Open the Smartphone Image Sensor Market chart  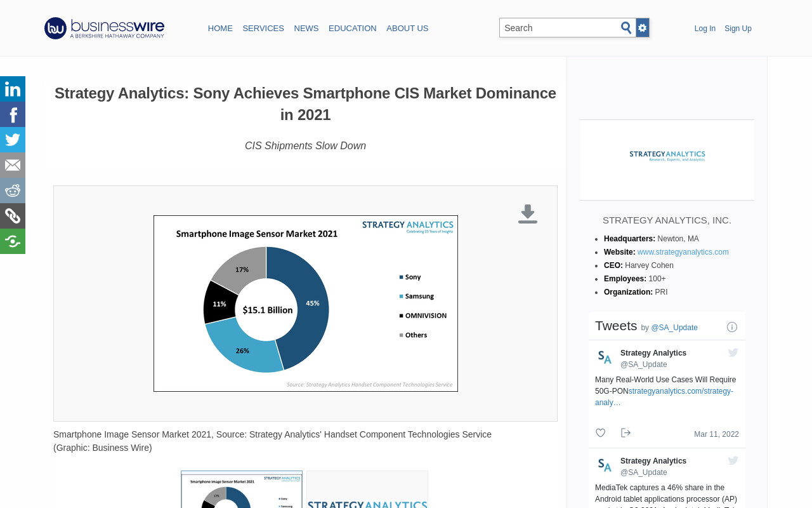(306, 304)
